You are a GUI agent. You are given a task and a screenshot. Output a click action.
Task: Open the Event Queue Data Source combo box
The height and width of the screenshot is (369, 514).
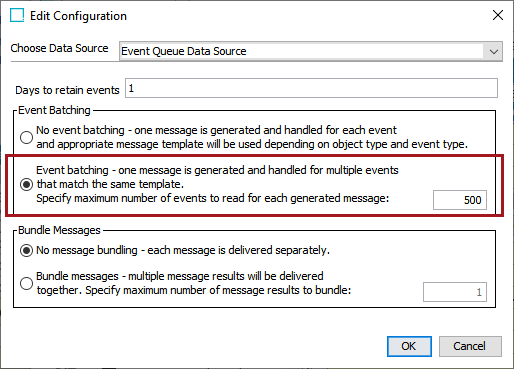point(311,51)
